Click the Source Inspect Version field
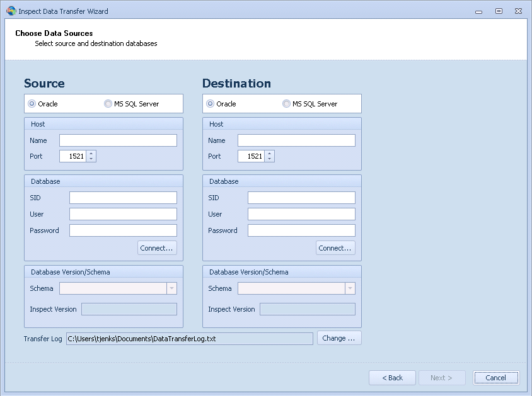The width and height of the screenshot is (532, 396). pyautogui.click(x=129, y=309)
